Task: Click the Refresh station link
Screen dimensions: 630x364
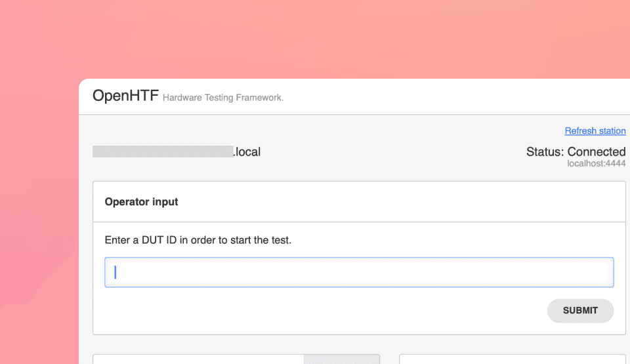Action: [595, 131]
